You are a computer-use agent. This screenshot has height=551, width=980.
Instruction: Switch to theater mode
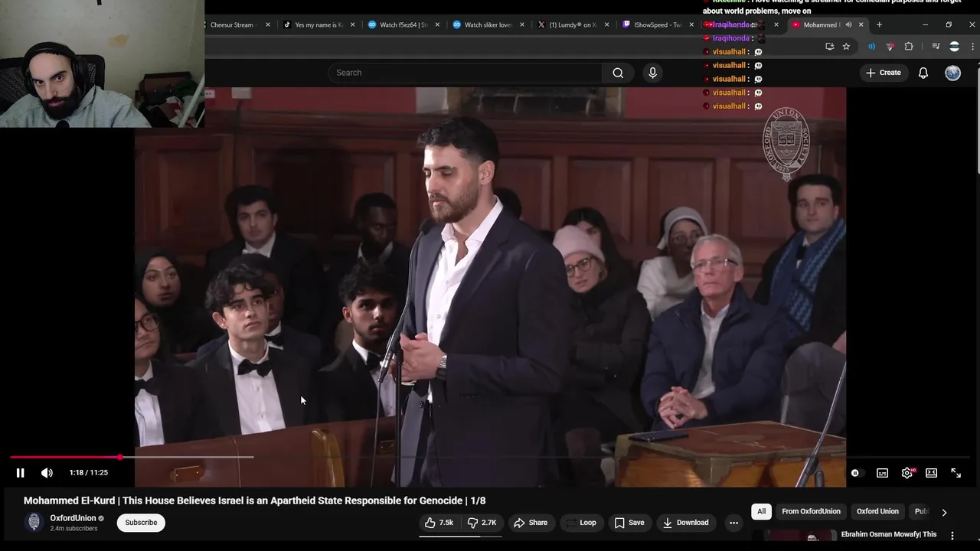[x=931, y=473]
